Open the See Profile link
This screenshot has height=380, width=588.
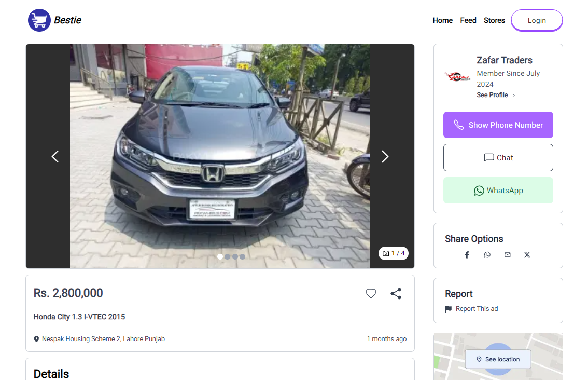click(496, 95)
